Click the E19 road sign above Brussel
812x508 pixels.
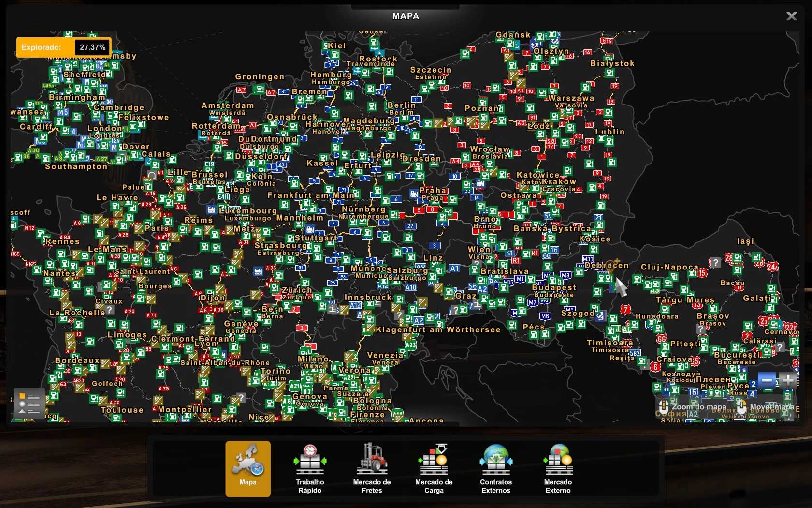(209, 164)
